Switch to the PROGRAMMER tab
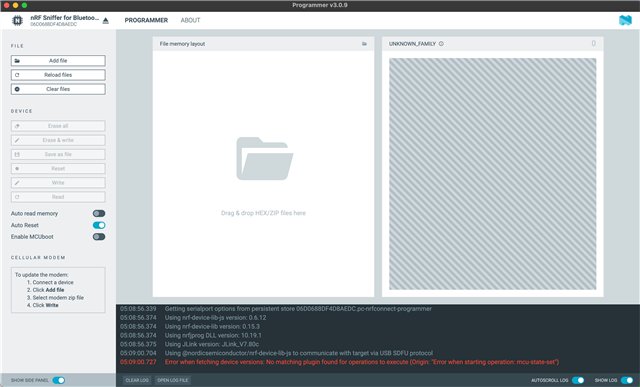This screenshot has width=640, height=387. coord(146,20)
